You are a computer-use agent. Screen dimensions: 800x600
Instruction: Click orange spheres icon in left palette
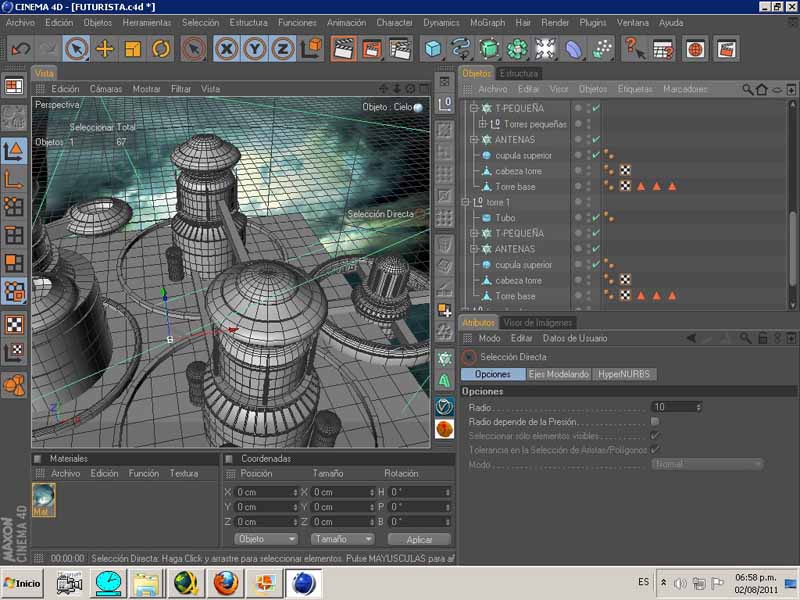point(14,385)
